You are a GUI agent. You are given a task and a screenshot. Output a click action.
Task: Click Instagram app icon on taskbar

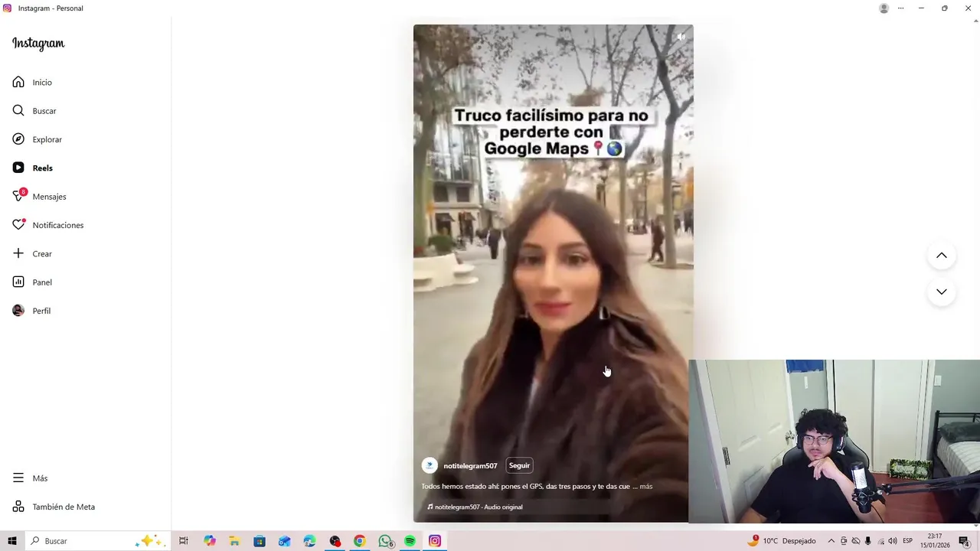point(435,541)
